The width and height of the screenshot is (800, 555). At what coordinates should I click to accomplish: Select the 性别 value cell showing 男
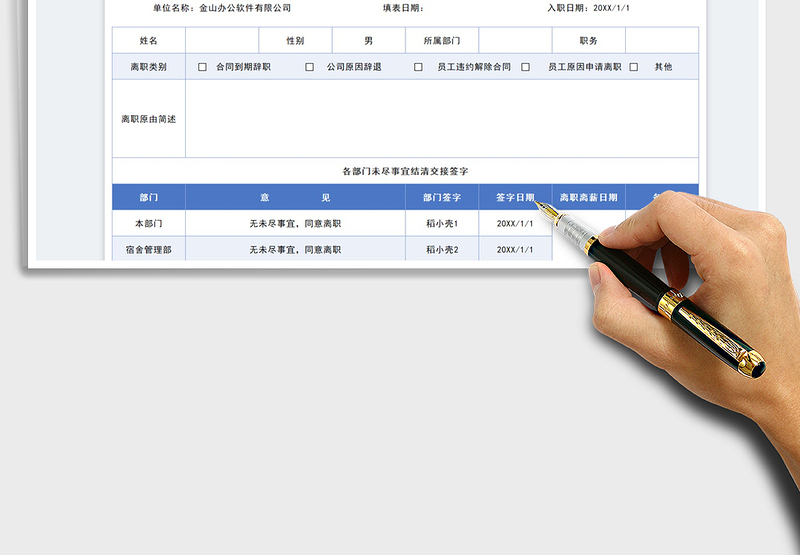pyautogui.click(x=368, y=41)
